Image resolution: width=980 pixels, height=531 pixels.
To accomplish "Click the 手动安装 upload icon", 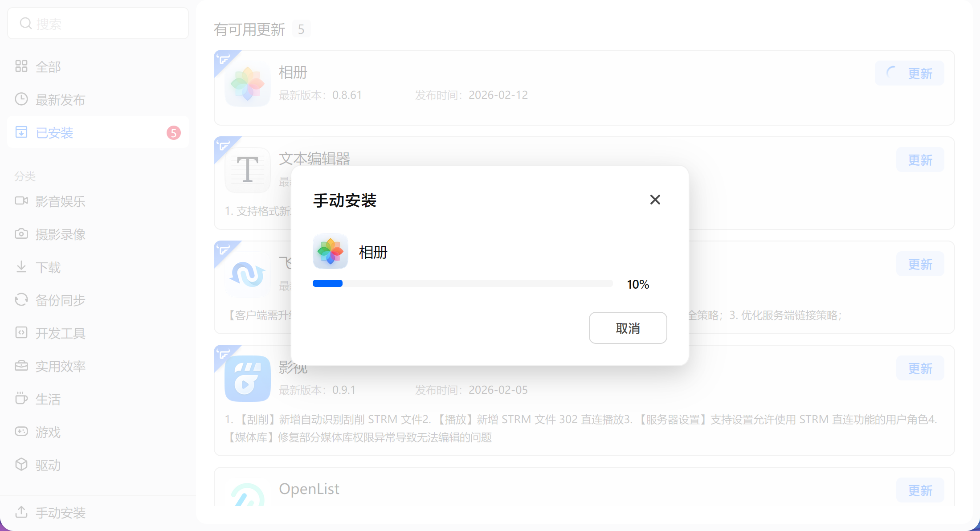I will click(21, 512).
